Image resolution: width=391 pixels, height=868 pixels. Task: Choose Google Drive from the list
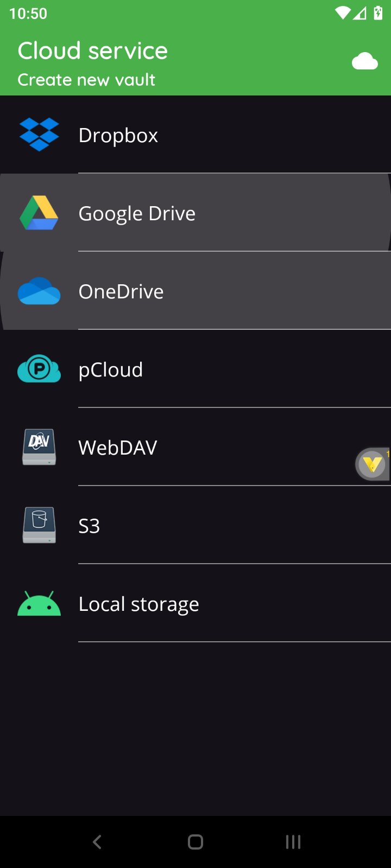pyautogui.click(x=137, y=213)
